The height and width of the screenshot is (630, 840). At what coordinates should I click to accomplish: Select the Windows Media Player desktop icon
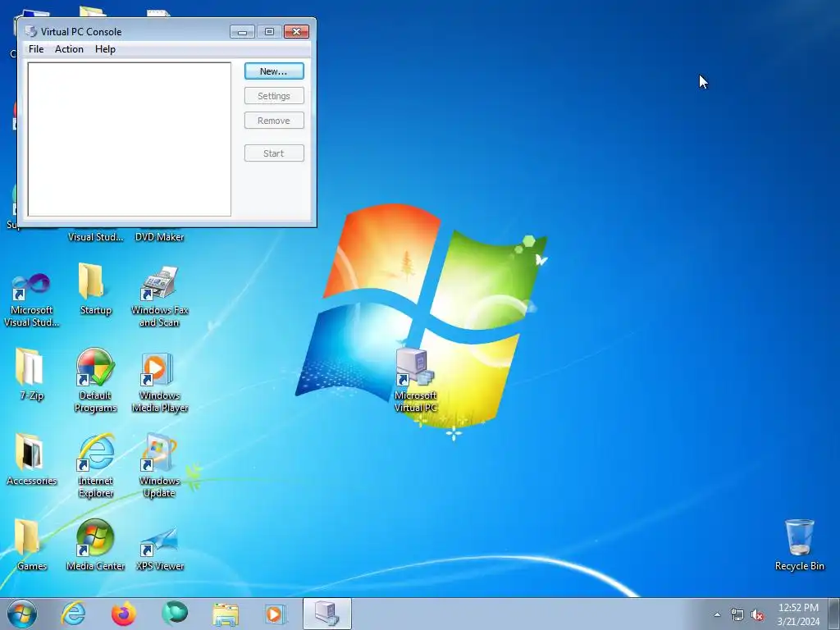point(160,382)
